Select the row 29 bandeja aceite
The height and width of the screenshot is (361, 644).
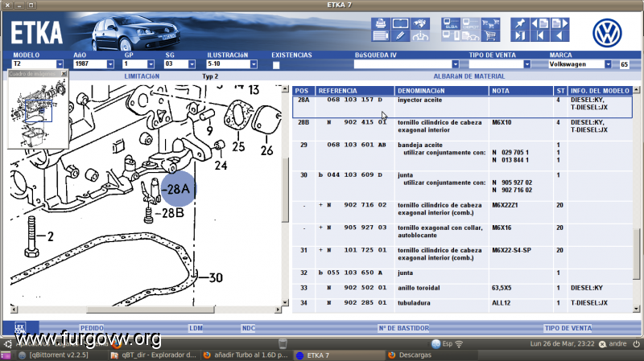click(462, 156)
